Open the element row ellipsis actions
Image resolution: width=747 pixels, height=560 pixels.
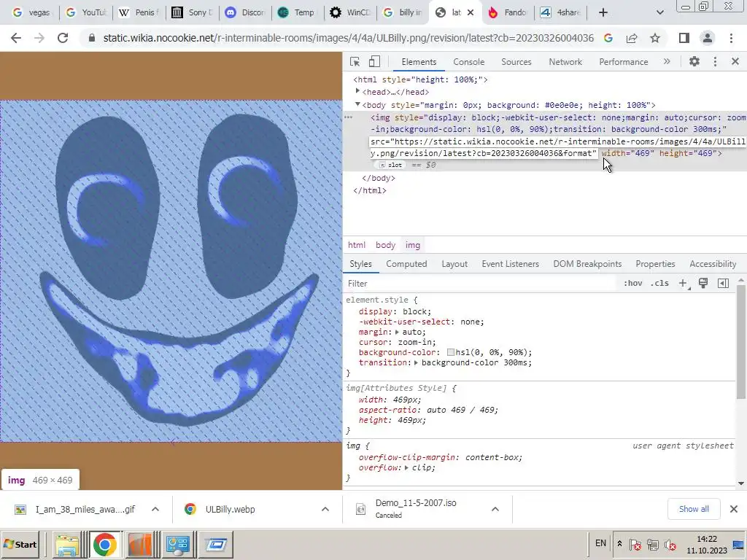[x=349, y=117]
